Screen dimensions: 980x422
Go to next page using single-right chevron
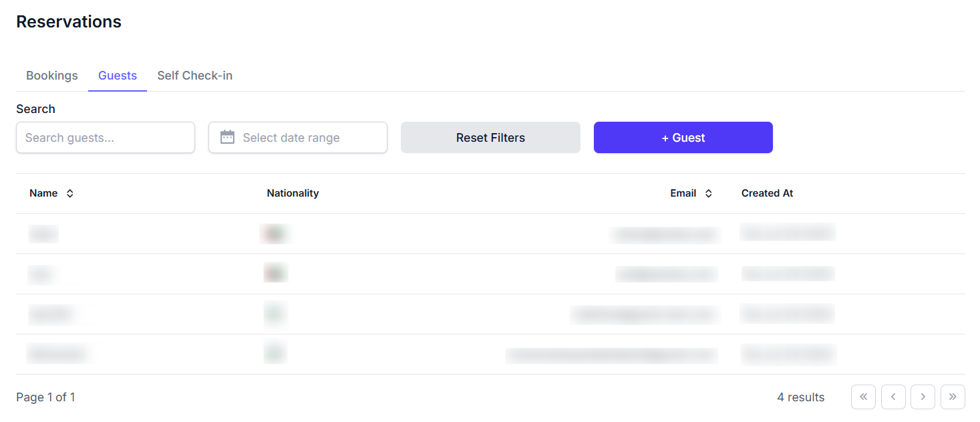(923, 397)
